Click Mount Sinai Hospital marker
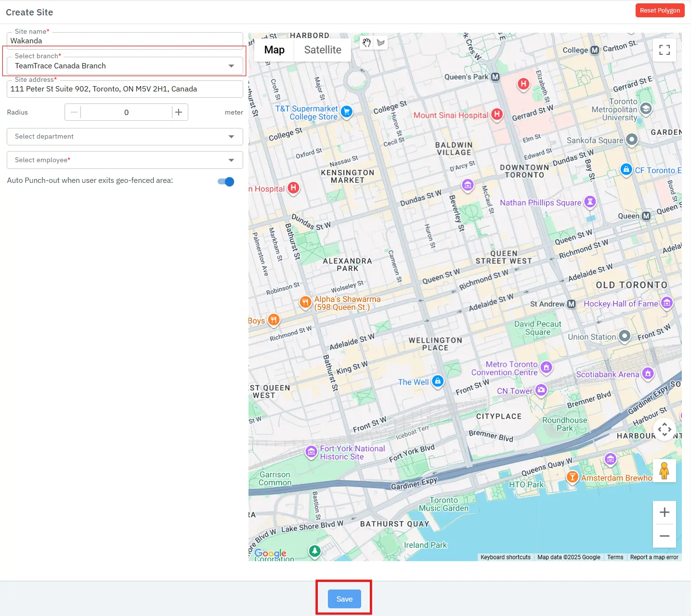691x616 pixels. [497, 115]
